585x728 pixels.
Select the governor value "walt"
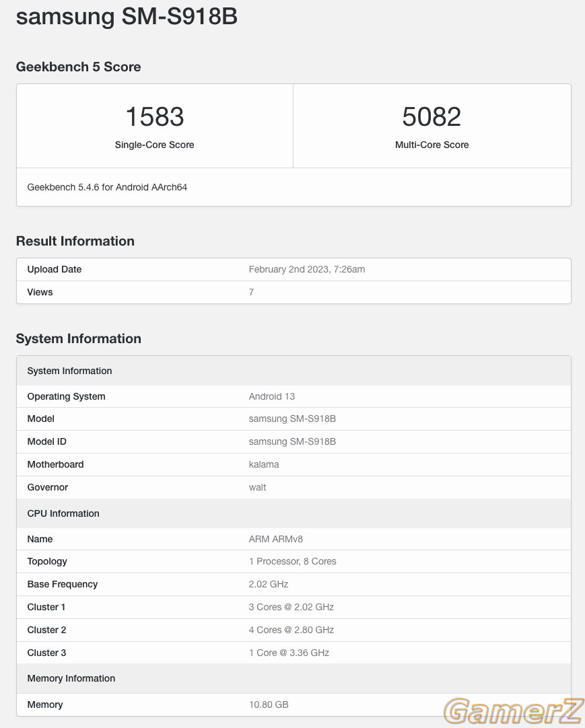(x=257, y=487)
